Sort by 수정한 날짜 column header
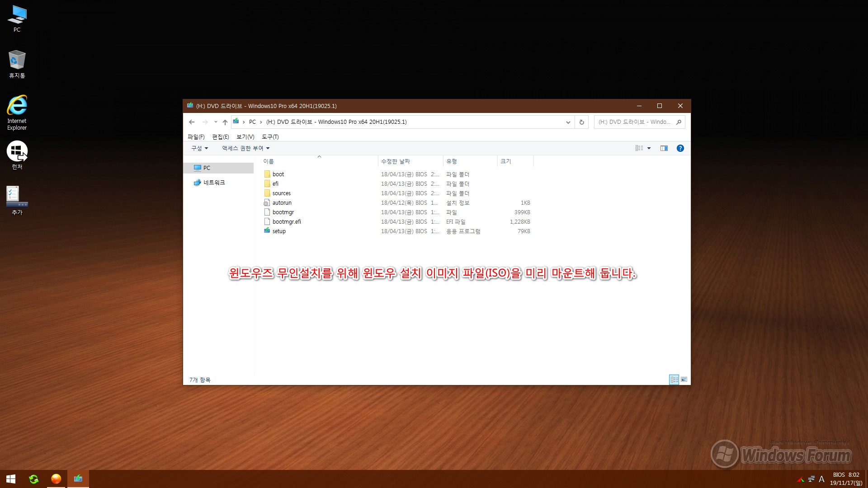 [410, 161]
